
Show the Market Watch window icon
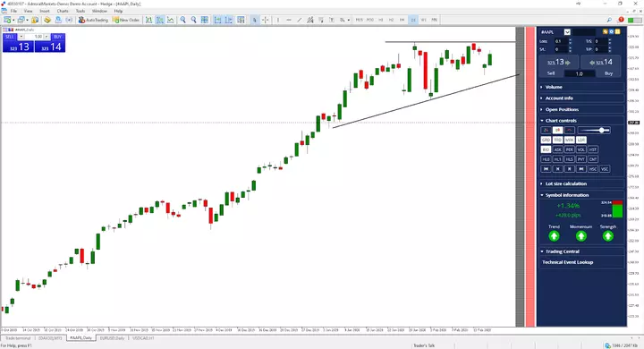(x=35, y=20)
